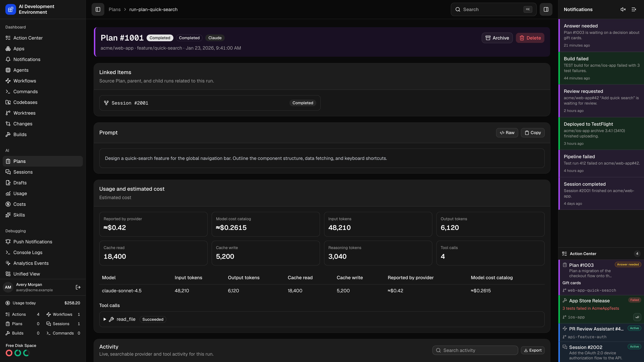Export the activity log
The image size is (644, 362).
pos(533,350)
